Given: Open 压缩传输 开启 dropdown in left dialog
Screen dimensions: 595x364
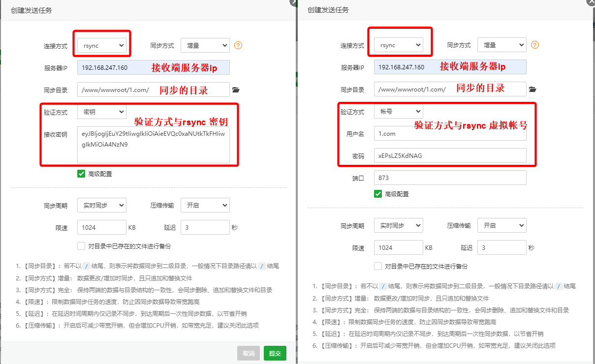Looking at the screenshot, I should click(x=205, y=205).
